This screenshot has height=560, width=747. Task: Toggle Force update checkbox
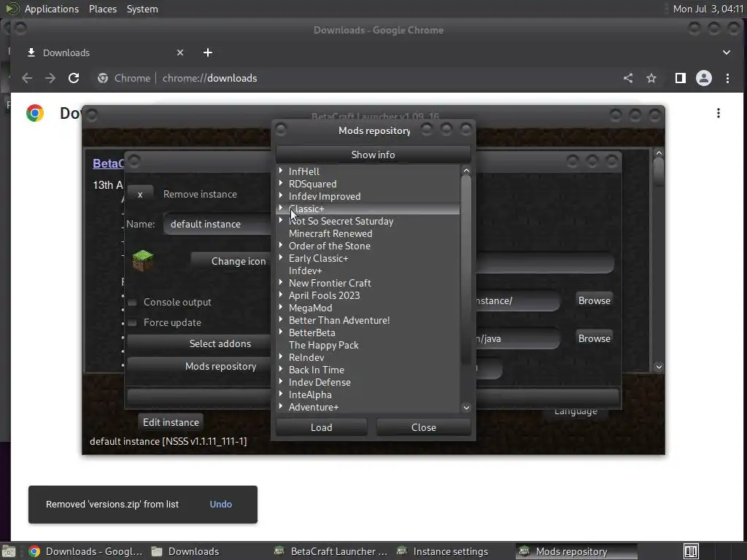tap(133, 323)
